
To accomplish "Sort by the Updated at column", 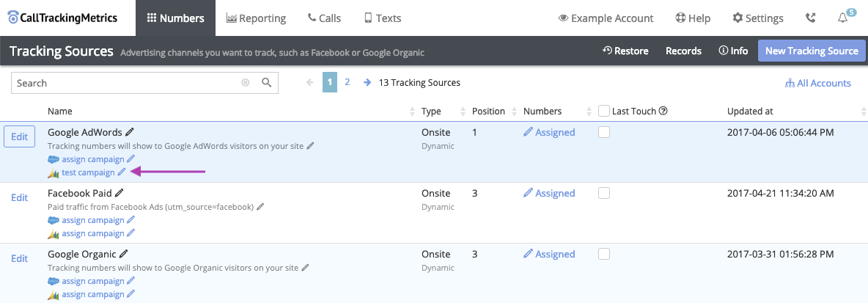I will click(x=863, y=112).
